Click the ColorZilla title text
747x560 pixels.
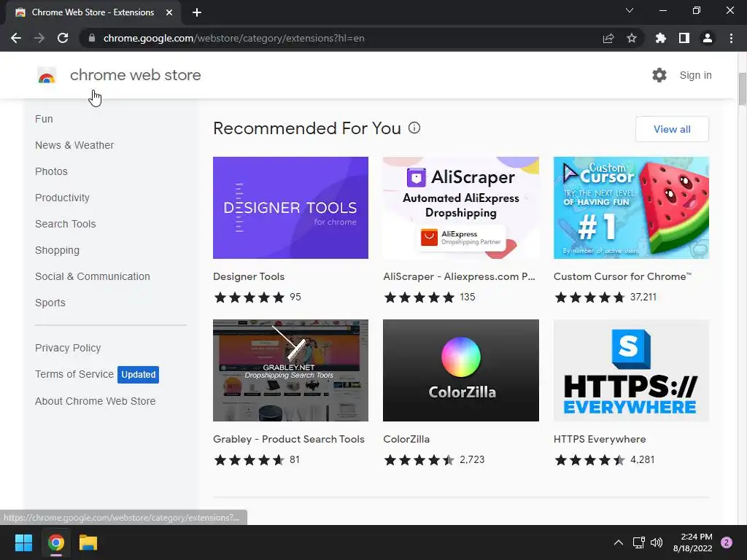(406, 439)
